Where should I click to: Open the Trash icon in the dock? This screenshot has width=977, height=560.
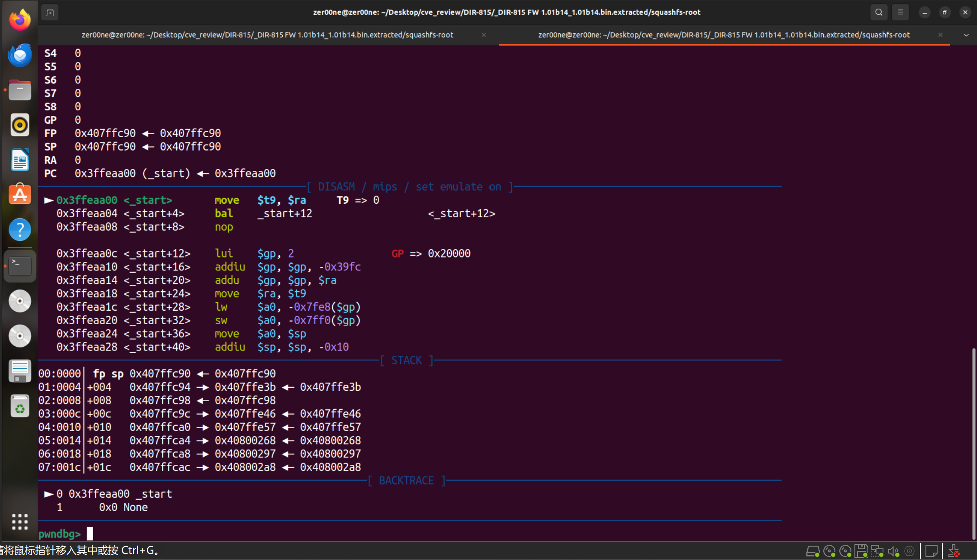pos(20,406)
